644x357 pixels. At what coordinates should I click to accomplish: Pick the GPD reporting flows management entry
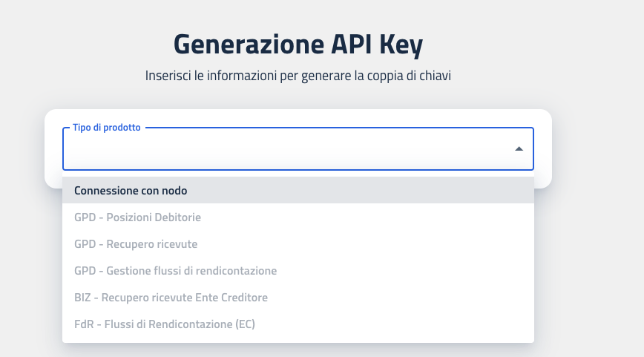[175, 271]
